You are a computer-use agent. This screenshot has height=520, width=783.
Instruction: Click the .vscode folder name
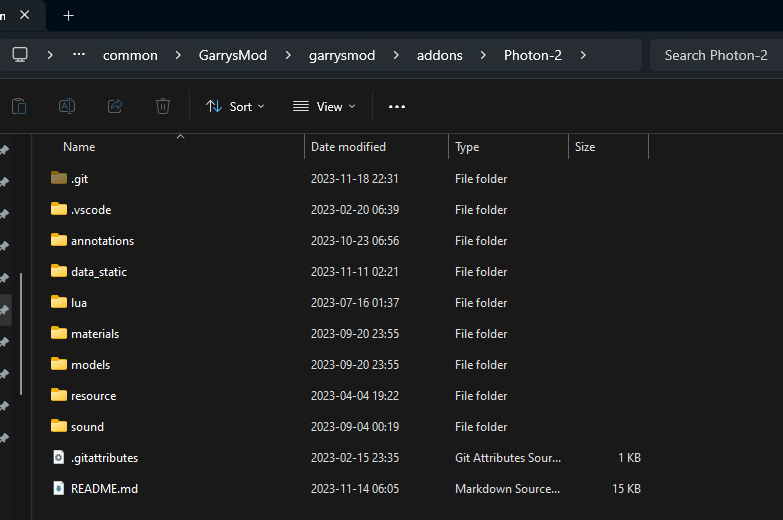(x=91, y=210)
